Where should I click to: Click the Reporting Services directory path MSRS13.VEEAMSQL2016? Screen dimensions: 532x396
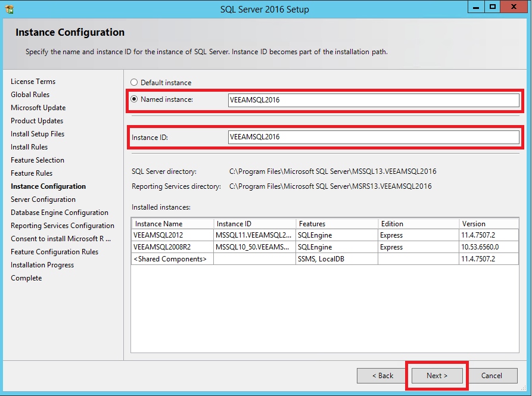331,186
